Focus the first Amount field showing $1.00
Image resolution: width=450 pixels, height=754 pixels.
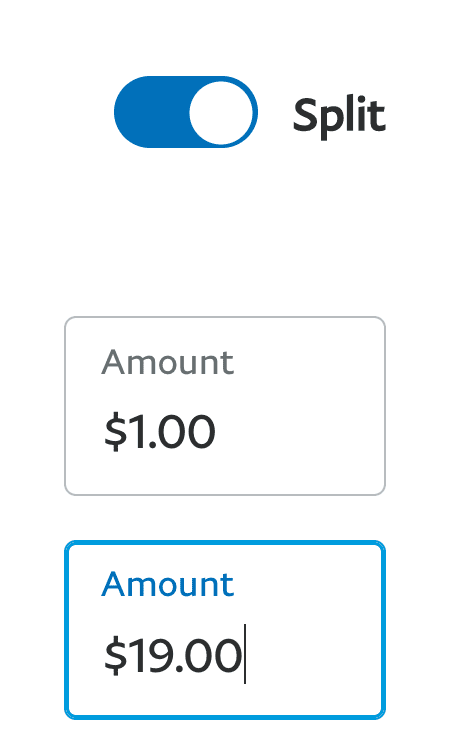(225, 406)
